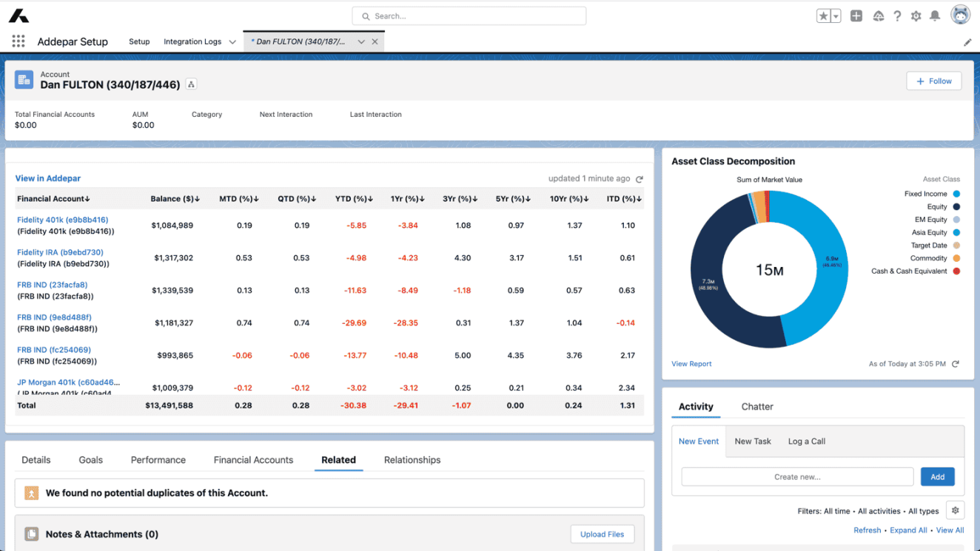Open the Dan FULTON tab dropdown chevron
Viewport: 980px width, 551px height.
click(360, 42)
